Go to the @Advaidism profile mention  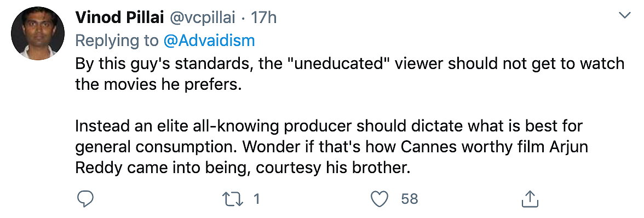[x=209, y=41]
